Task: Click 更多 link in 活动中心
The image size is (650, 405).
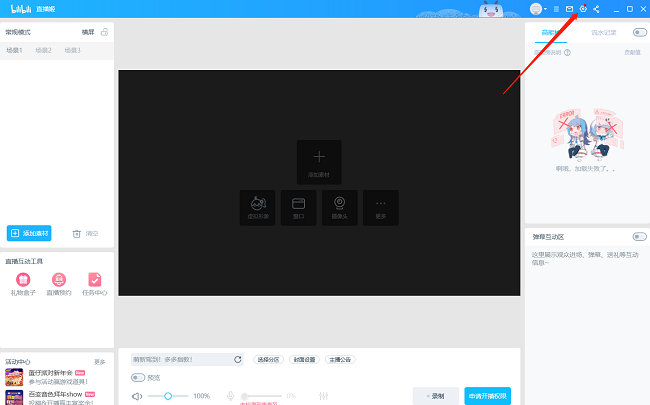Action: 99,362
